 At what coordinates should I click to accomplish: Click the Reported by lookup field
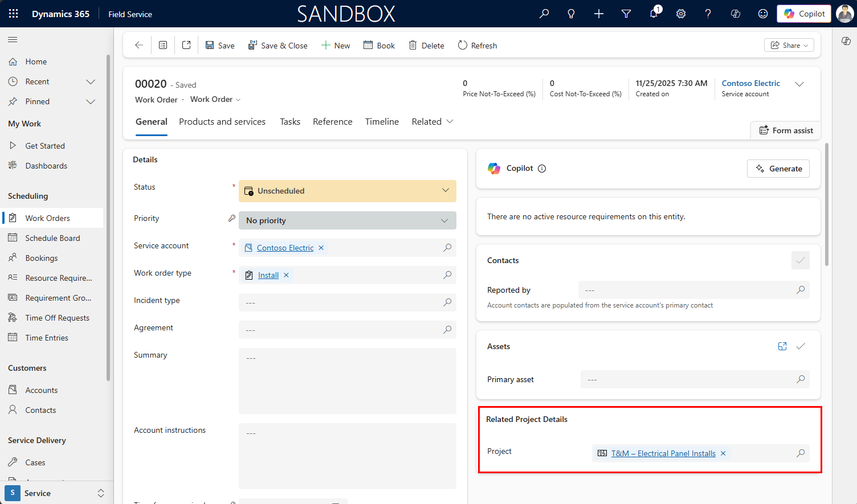point(694,290)
